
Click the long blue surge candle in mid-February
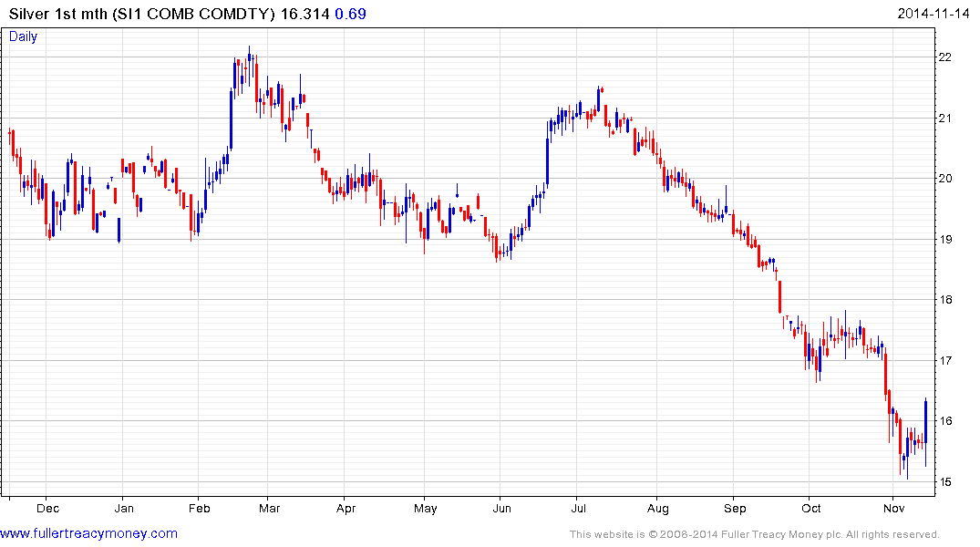tap(232, 120)
